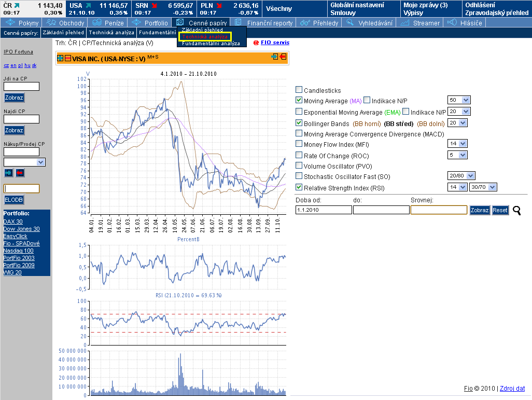Open the Základní přehled sub-tab
Viewport: 532px width, 400px height.
(63, 33)
